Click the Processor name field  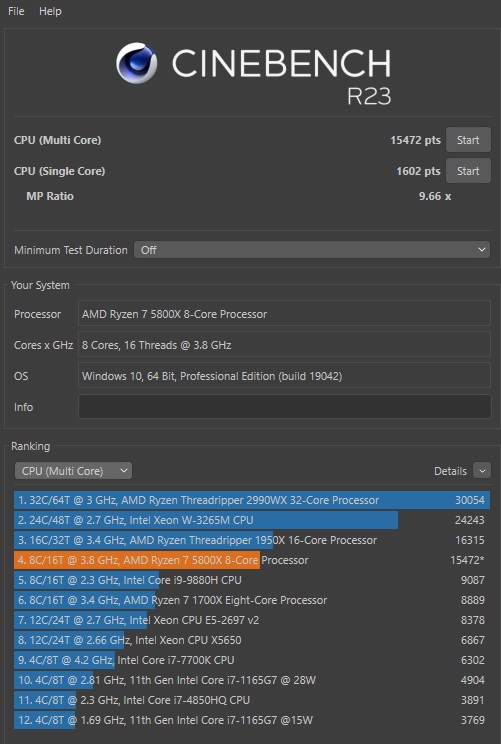tap(285, 314)
